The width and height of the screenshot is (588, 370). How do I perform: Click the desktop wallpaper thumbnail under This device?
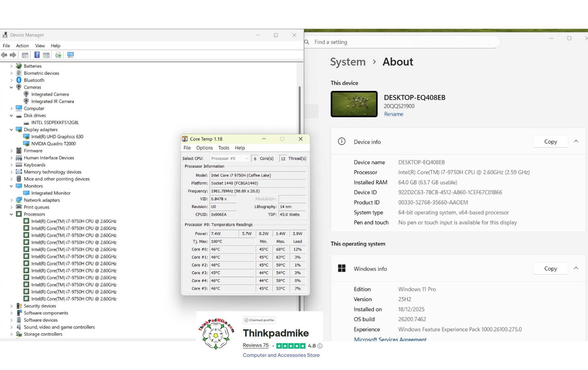point(354,104)
